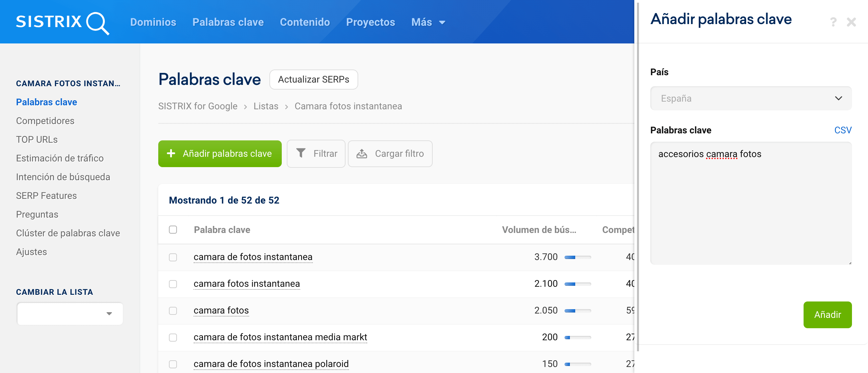Check the camara de fotos instantanea row
This screenshot has width=868, height=373.
[173, 257]
